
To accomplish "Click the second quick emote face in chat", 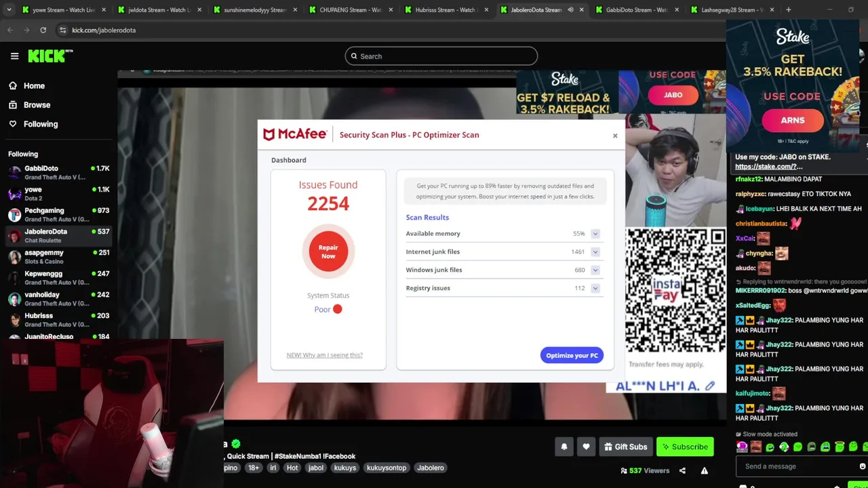I will point(756,447).
